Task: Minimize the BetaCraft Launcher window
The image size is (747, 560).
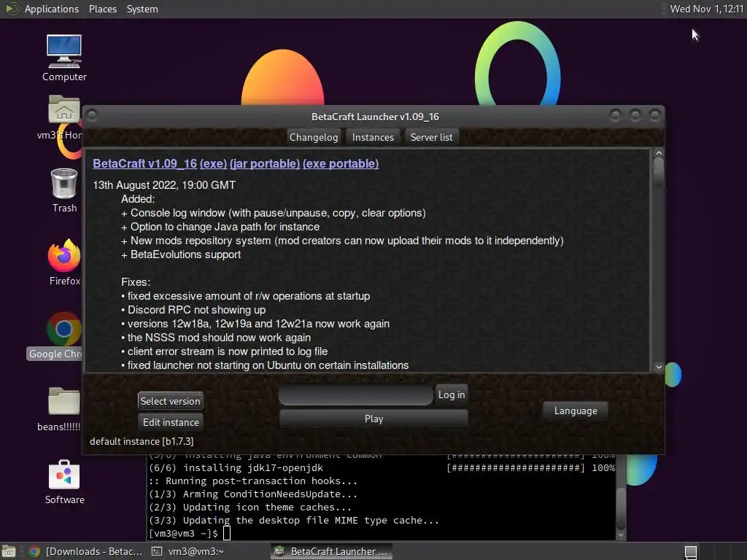Action: 616,115
